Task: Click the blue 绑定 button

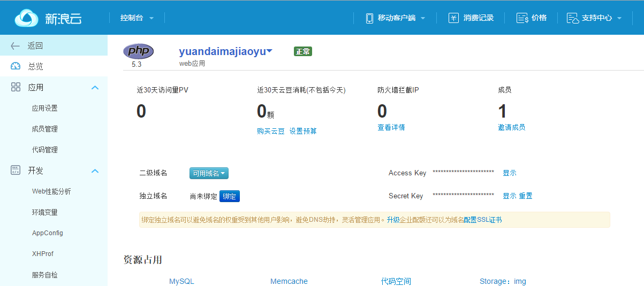Action: [230, 196]
